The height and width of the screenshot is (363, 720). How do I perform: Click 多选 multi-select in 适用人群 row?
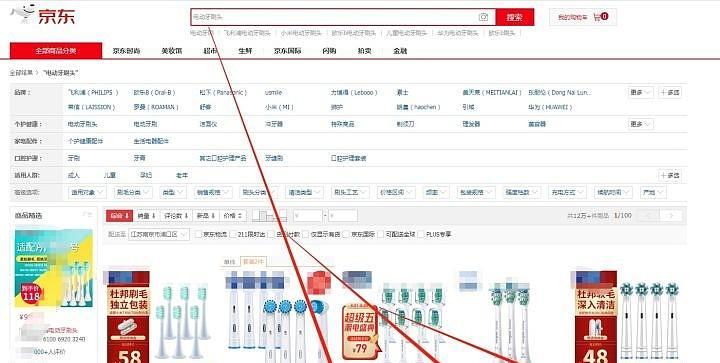click(x=670, y=175)
